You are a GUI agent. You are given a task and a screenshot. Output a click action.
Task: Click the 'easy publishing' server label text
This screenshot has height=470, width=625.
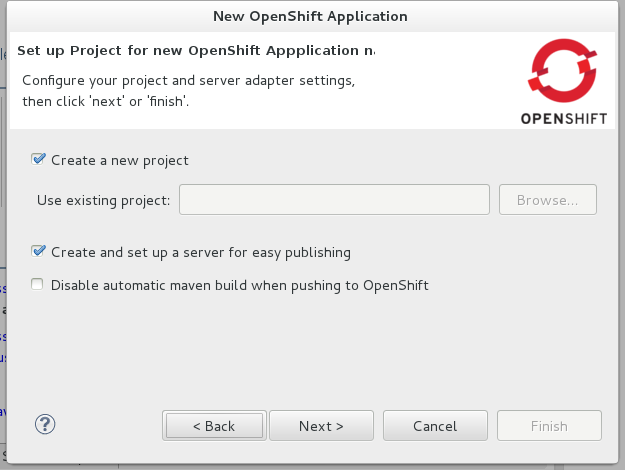200,253
